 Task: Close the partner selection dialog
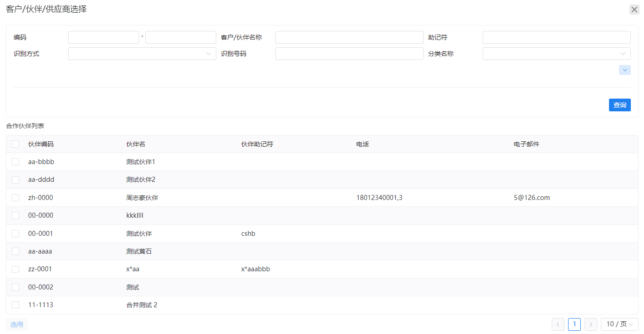point(634,10)
